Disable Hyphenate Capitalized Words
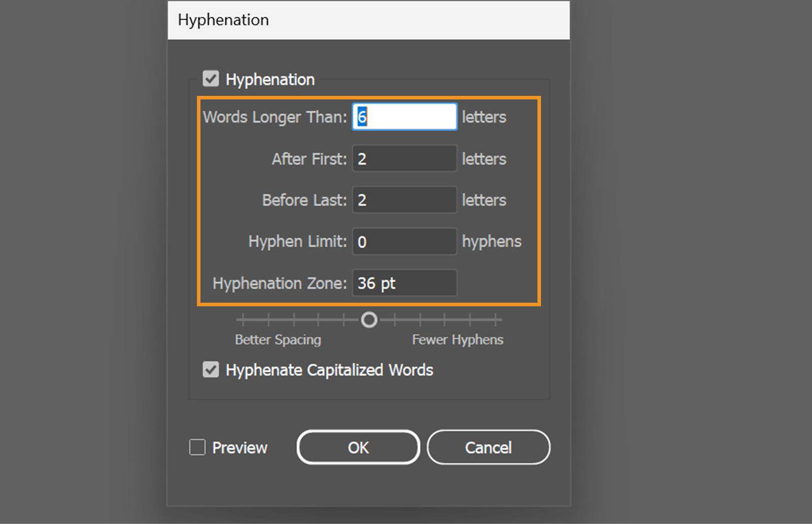The image size is (812, 524). click(x=210, y=370)
